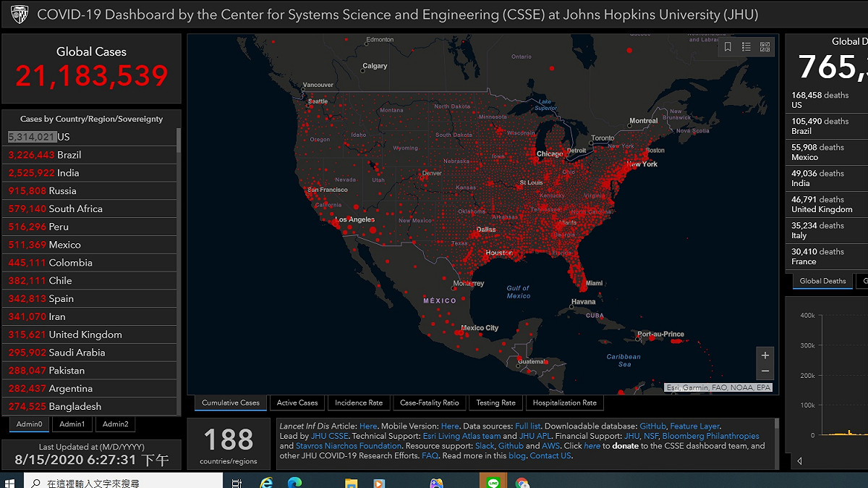868x488 pixels.
Task: Click the left arrow below the deaths chart
Action: click(799, 460)
